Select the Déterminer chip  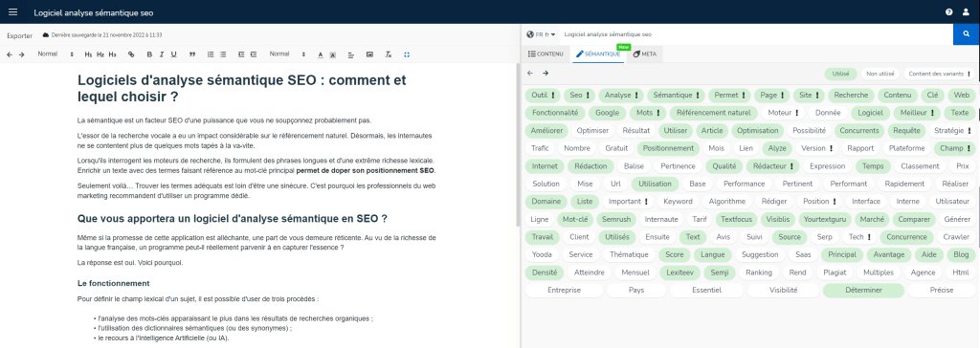click(863, 291)
